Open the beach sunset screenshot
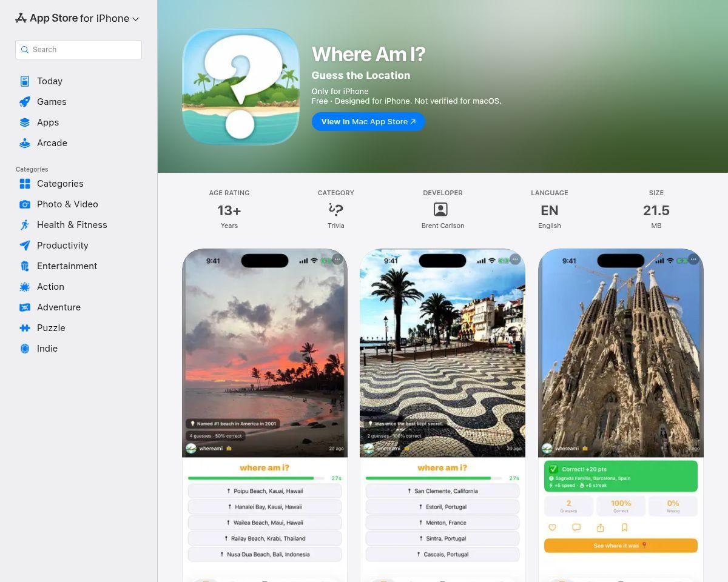This screenshot has height=582, width=728. [x=265, y=415]
